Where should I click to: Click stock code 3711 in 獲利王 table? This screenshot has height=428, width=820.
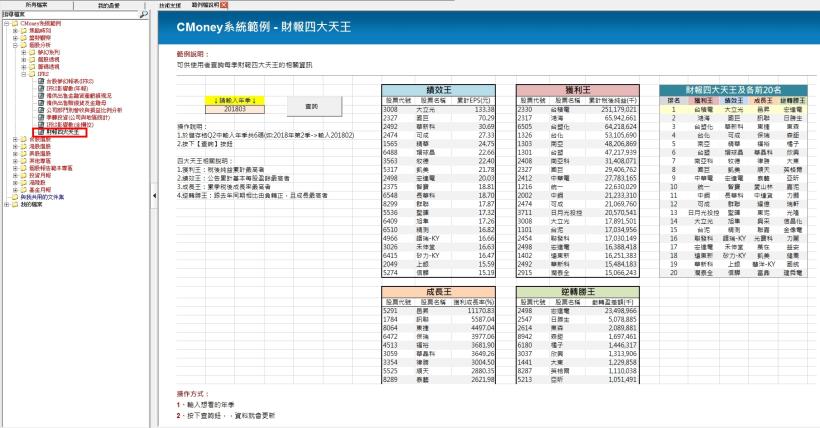pos(525,212)
